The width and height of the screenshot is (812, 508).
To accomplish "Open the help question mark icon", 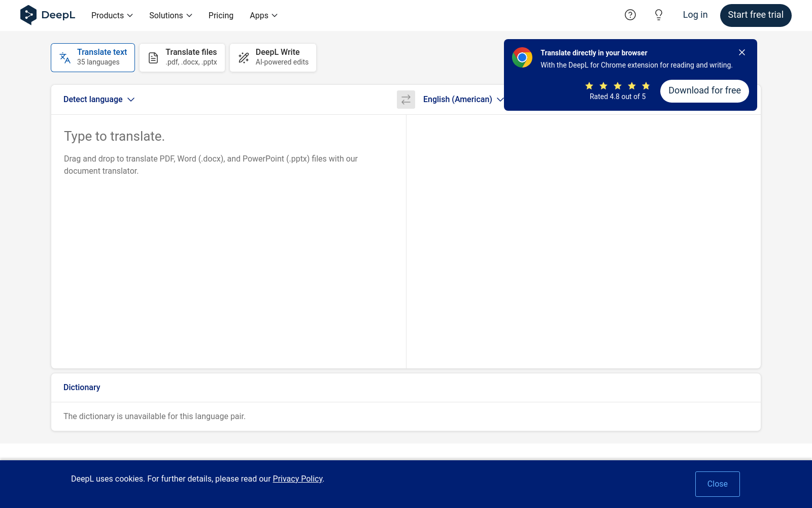I will coord(630,15).
